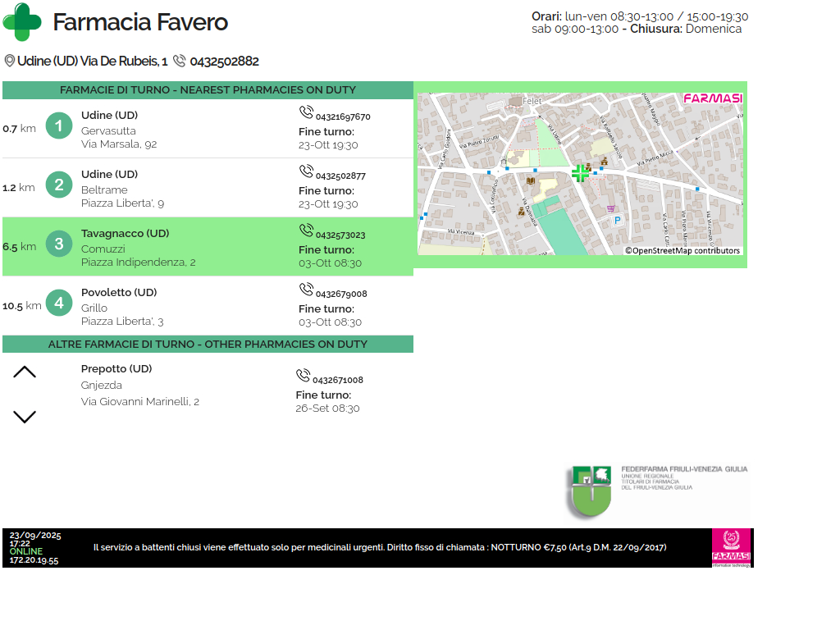Screen dimensions: 840x630
Task: Click the Farmasi badge in the footer
Action: pyautogui.click(x=731, y=548)
